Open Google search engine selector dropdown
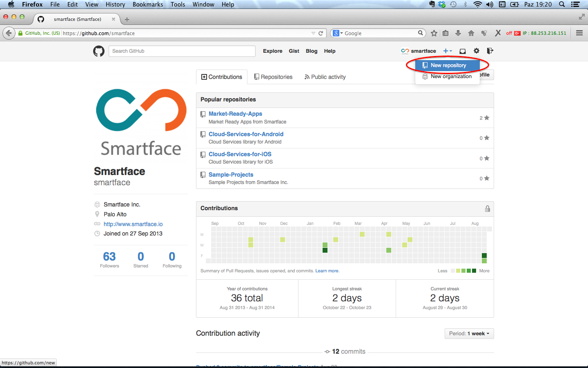 click(x=338, y=34)
